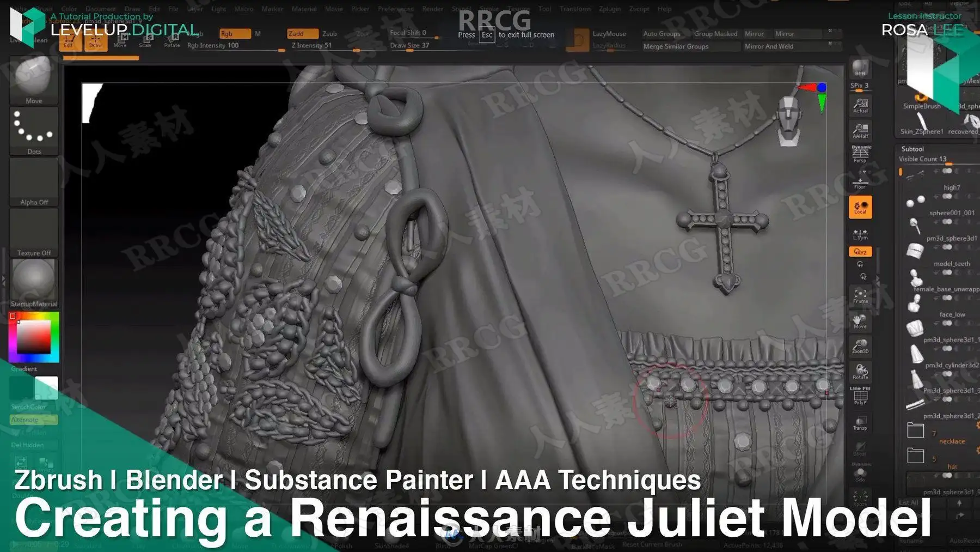Click the Move view navigation icon
Viewport: 980px width, 552px height.
[x=860, y=322]
